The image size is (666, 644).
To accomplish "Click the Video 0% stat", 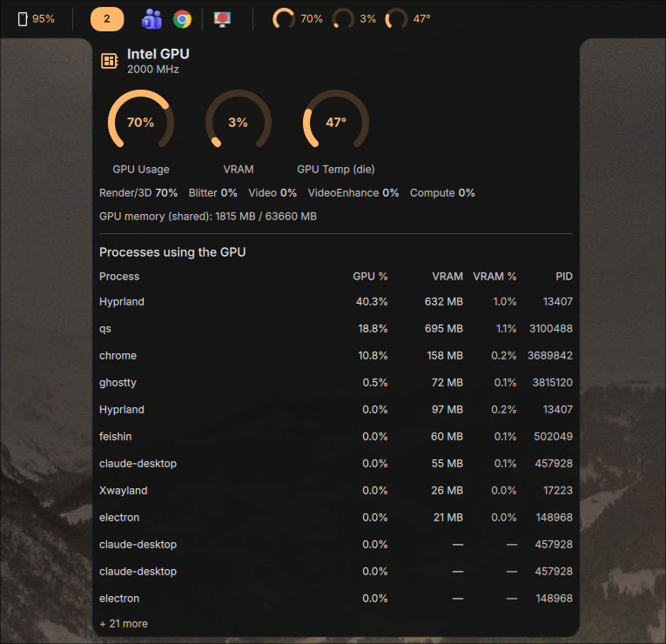I will pos(272,193).
